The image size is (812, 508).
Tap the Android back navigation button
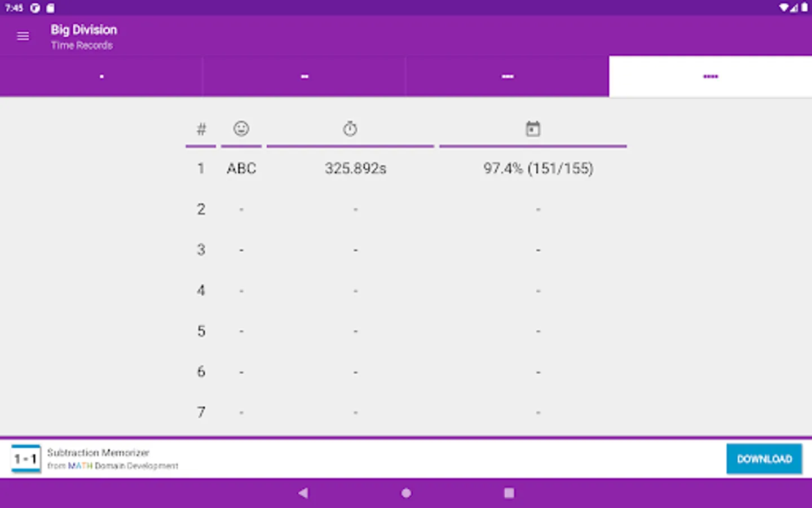pyautogui.click(x=303, y=493)
